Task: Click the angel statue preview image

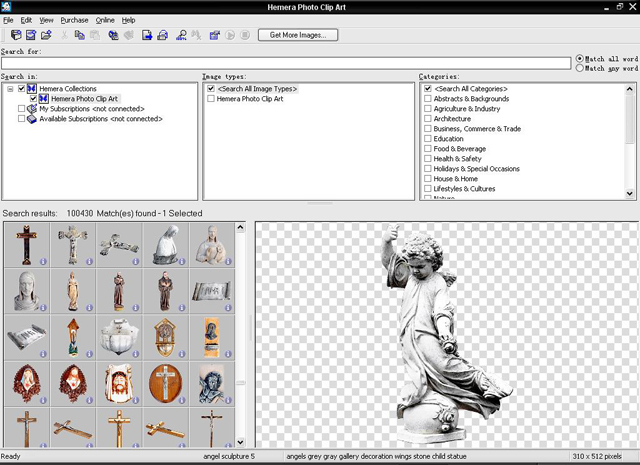Action: click(x=446, y=335)
